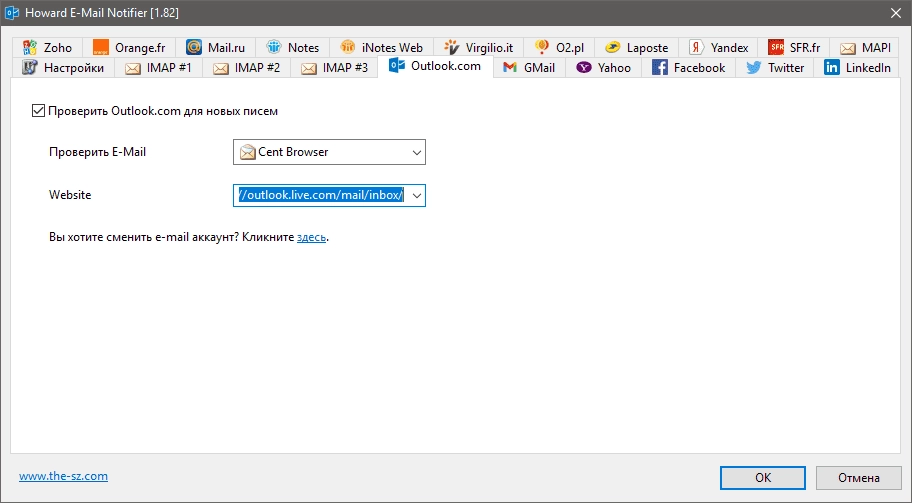Click the Настройки settings icon
Image resolution: width=912 pixels, height=503 pixels.
30,67
